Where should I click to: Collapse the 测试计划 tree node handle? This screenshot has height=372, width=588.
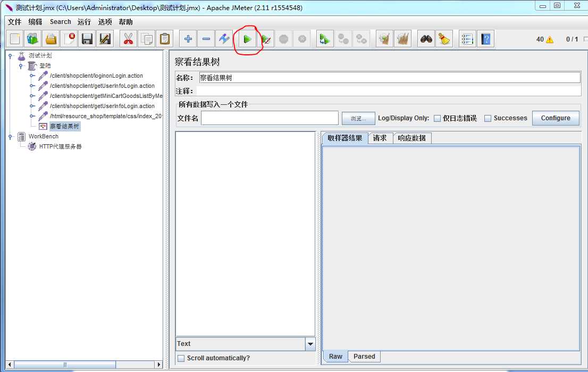pyautogui.click(x=11, y=56)
